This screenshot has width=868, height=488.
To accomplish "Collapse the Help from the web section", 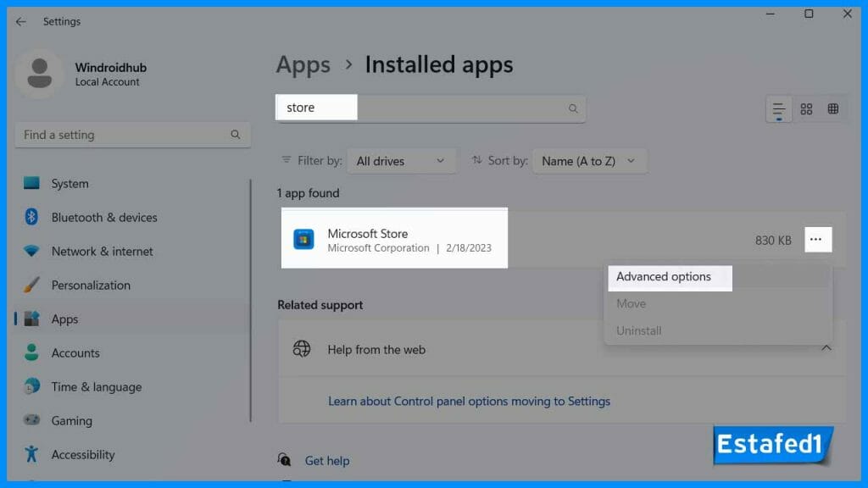I will [x=826, y=349].
